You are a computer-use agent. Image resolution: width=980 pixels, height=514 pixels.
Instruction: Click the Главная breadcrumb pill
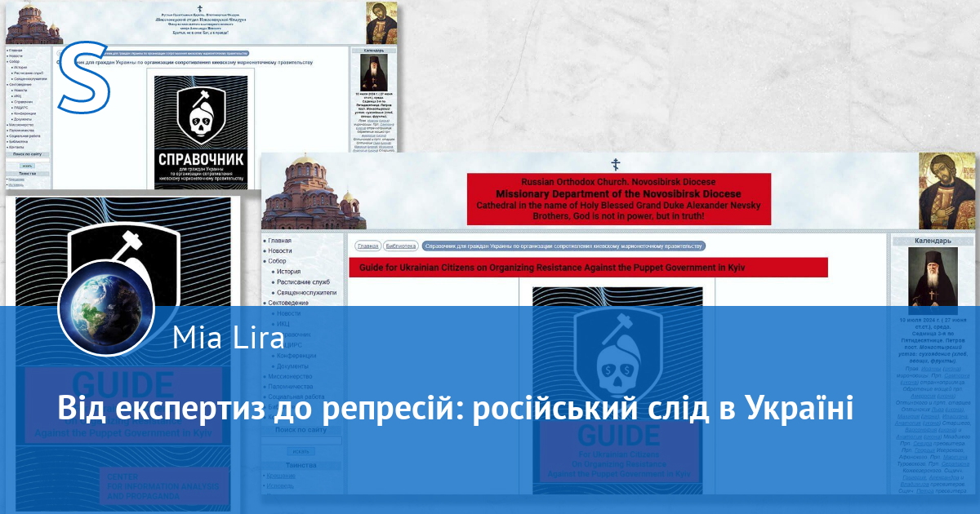point(367,246)
